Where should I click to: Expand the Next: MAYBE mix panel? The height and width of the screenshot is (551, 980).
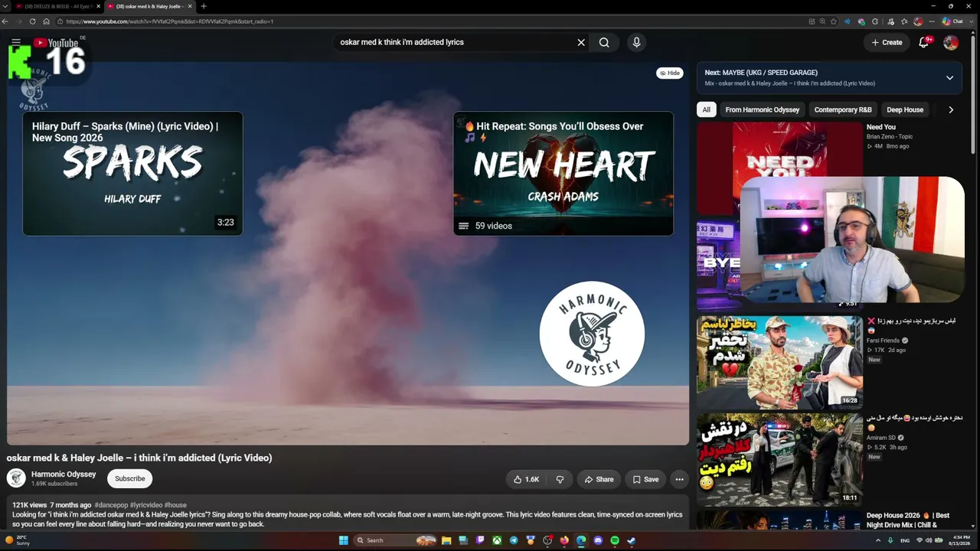949,78
